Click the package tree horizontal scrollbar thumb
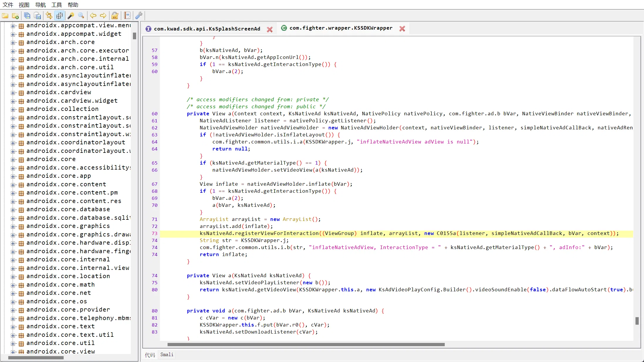644x362 pixels. pyautogui.click(x=36, y=358)
